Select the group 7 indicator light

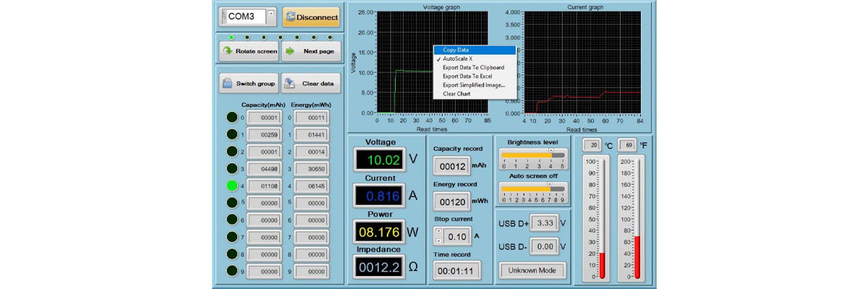coord(232,237)
